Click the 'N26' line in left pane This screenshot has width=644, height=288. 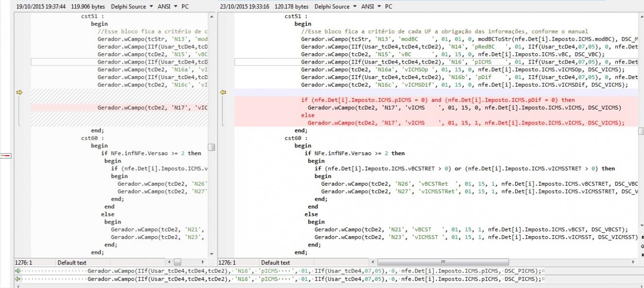tap(163, 184)
